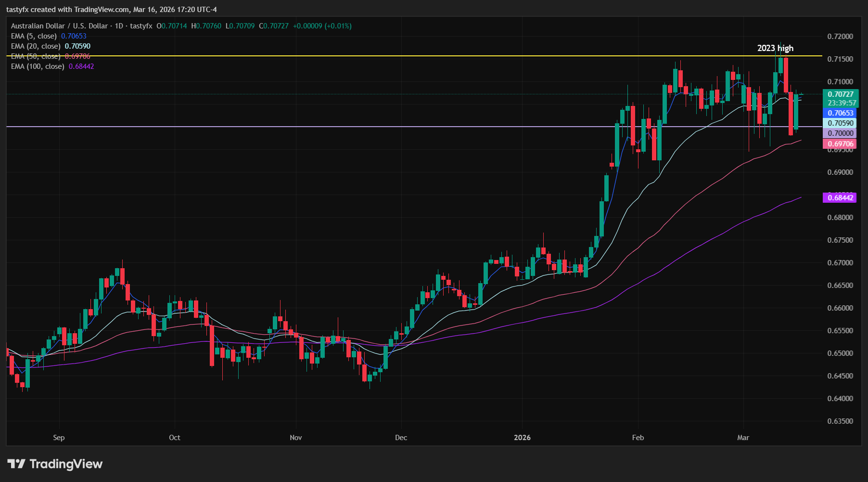This screenshot has width=868, height=482.
Task: Click the green 0.70727 current price label
Action: point(840,94)
